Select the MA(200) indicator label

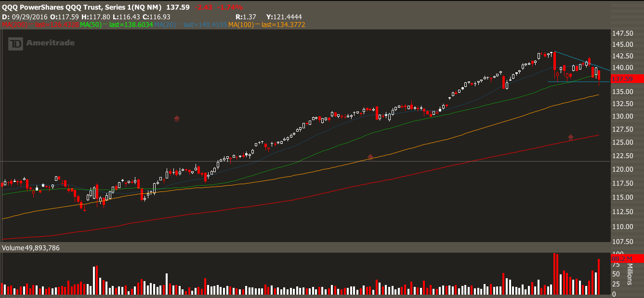coord(40,25)
